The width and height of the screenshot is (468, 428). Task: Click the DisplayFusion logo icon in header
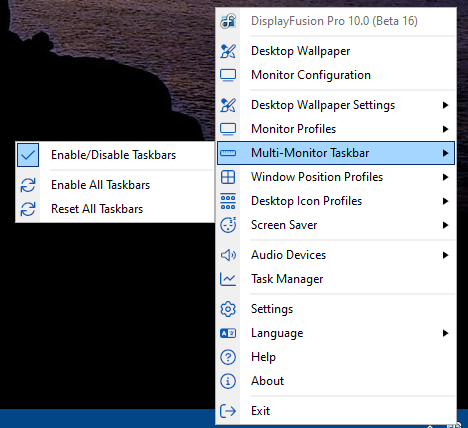(x=228, y=21)
